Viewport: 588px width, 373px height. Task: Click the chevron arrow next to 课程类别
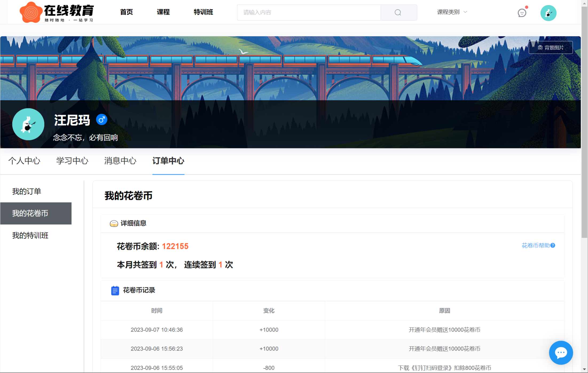click(x=465, y=12)
